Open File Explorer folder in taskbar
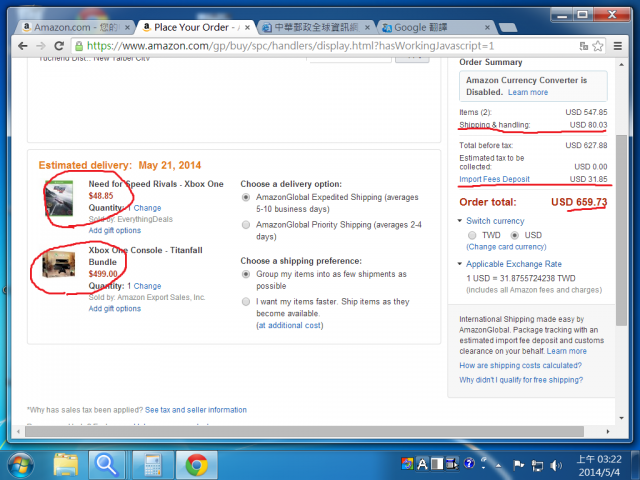 pos(65,465)
